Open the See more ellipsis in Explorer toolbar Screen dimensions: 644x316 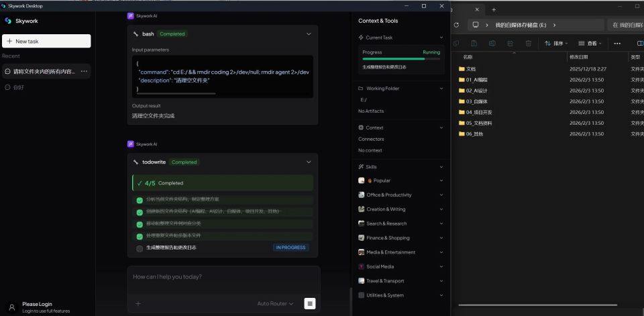coord(617,43)
